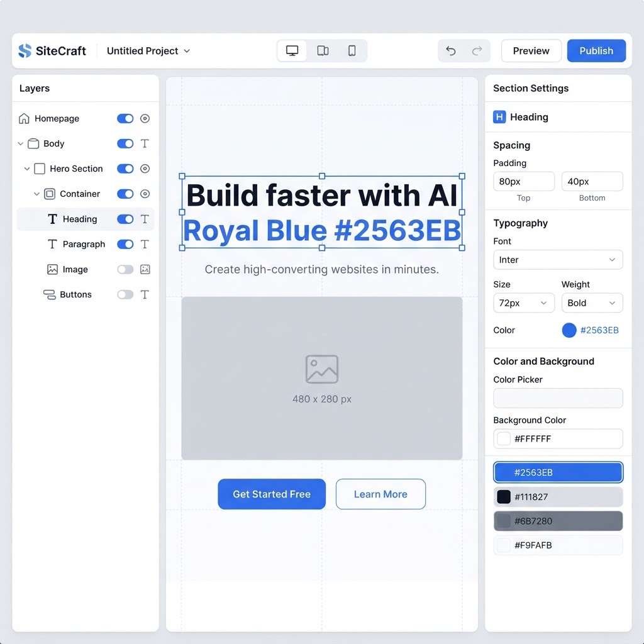Click the Container layer frame icon

(49, 194)
